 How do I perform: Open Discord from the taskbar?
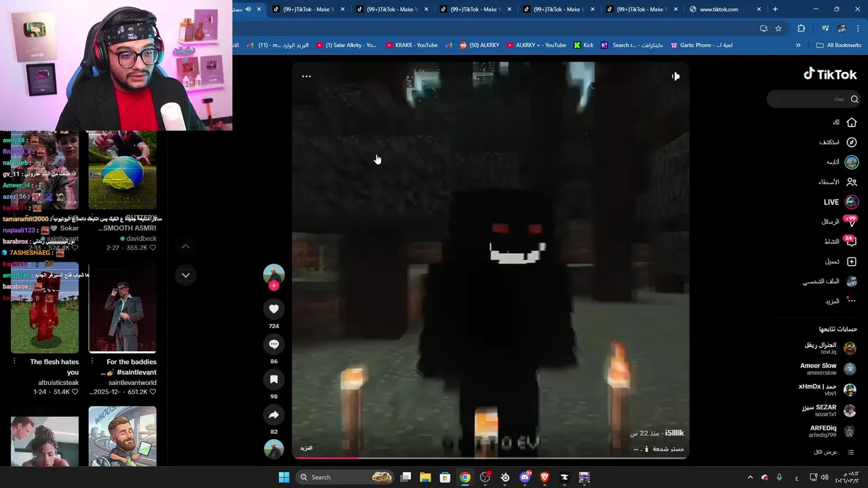tap(525, 477)
